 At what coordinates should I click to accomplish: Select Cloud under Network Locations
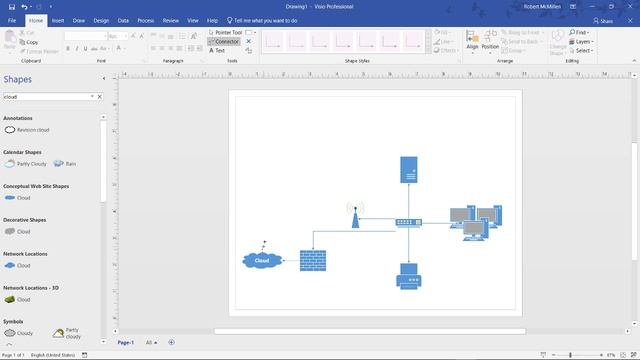18,265
